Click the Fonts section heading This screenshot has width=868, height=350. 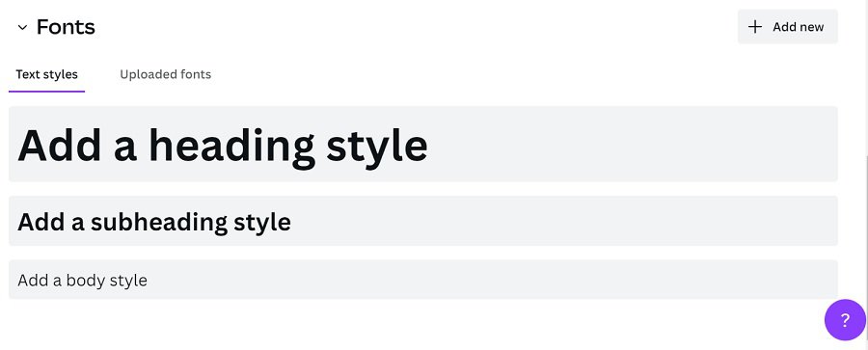click(x=66, y=27)
